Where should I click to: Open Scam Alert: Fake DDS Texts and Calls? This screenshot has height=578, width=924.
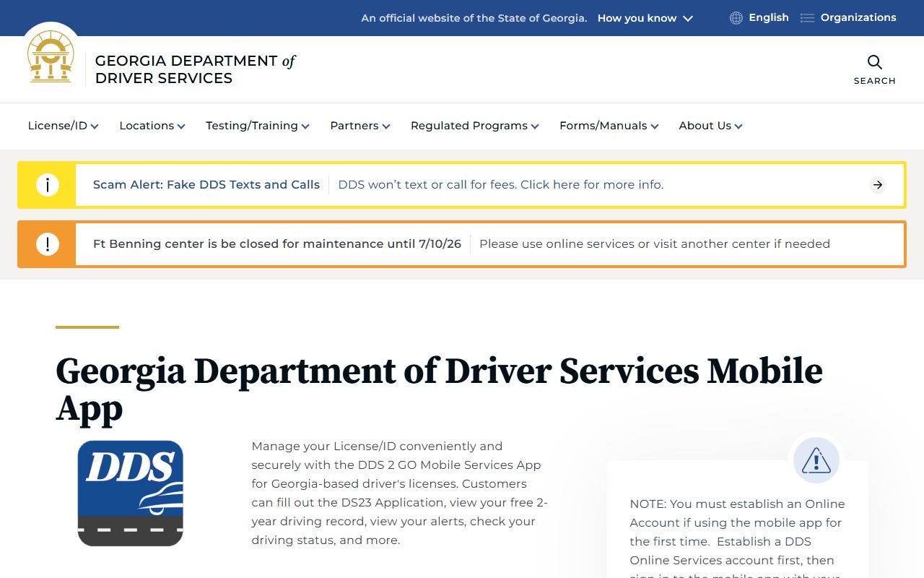(x=206, y=185)
